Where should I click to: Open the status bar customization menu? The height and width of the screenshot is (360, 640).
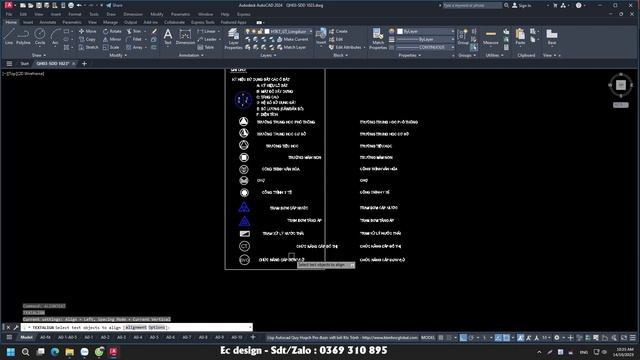point(633,338)
